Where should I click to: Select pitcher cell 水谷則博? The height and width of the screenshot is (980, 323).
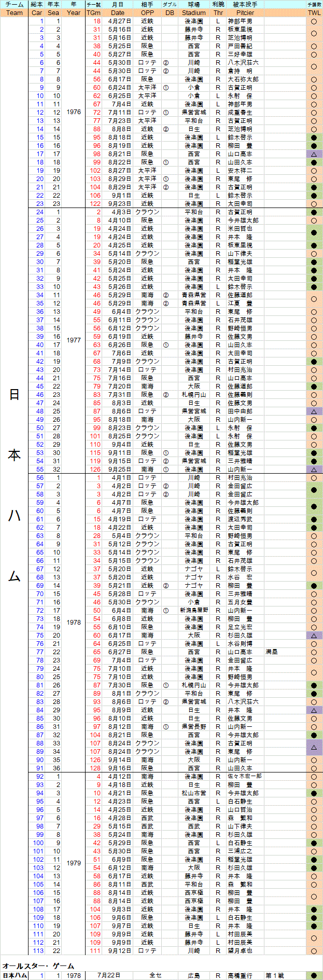pos(245,644)
